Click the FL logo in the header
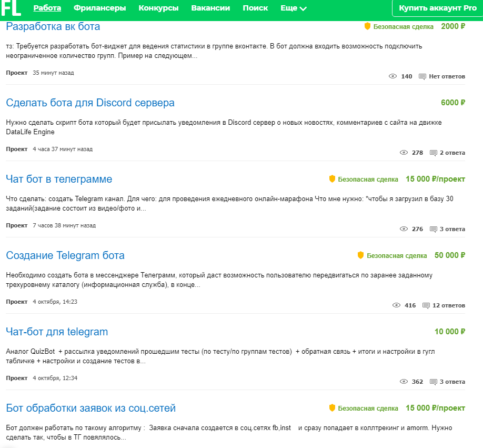The image size is (483, 448). pyautogui.click(x=11, y=8)
